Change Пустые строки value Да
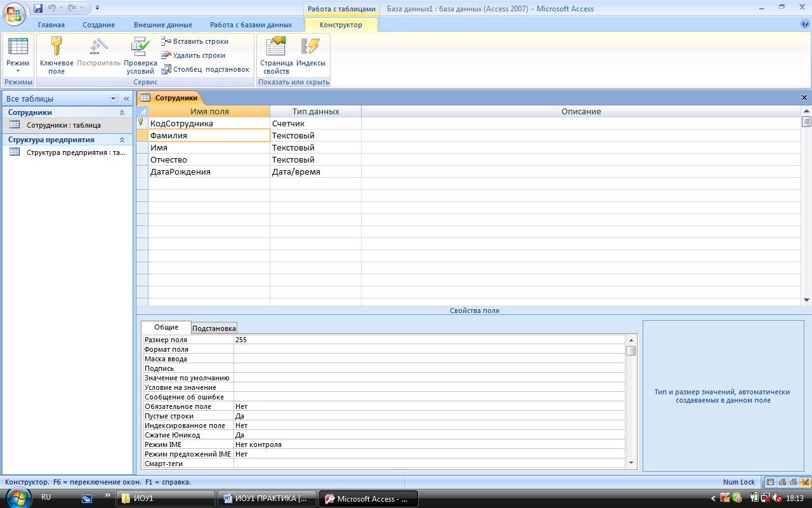812x508 pixels. [429, 416]
